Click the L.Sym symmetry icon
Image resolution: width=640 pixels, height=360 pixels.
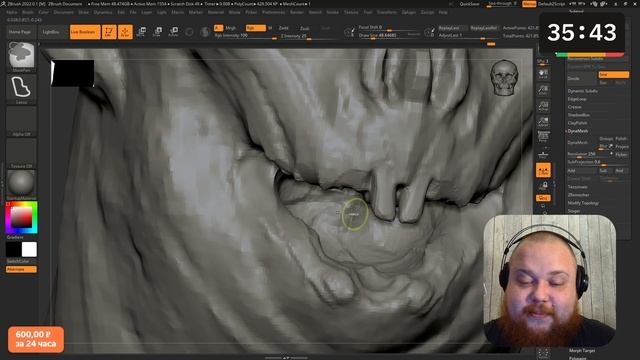tap(543, 170)
